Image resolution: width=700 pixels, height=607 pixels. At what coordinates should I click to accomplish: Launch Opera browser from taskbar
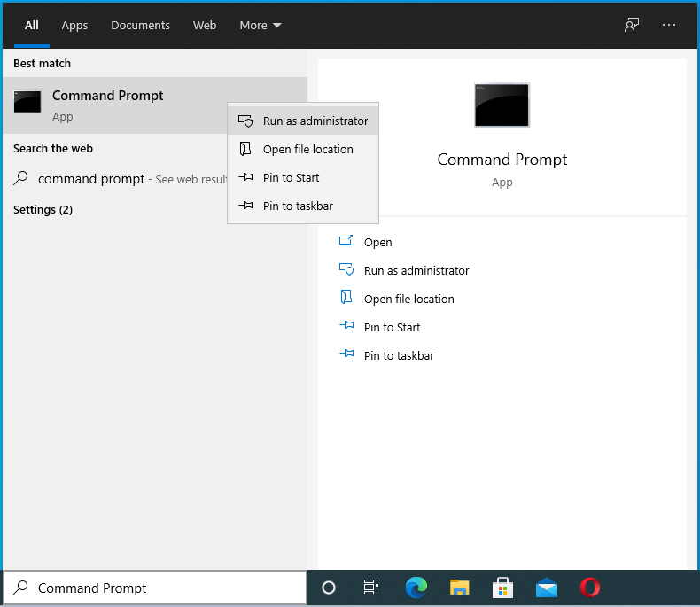(x=589, y=588)
